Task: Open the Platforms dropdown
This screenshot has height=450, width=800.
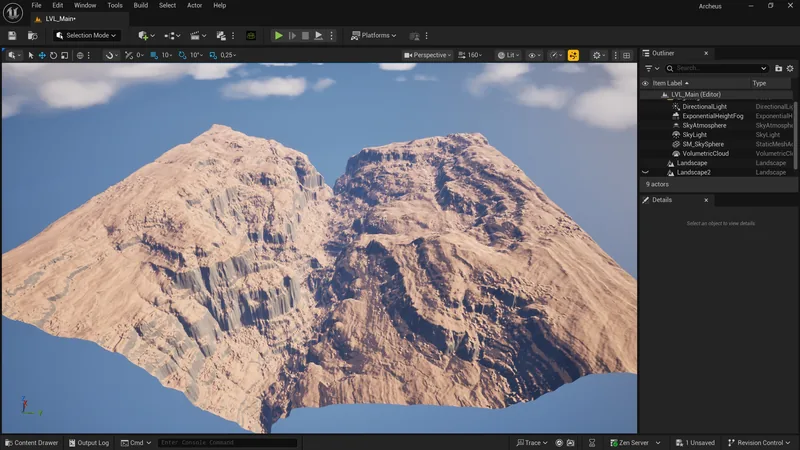Action: coord(373,36)
